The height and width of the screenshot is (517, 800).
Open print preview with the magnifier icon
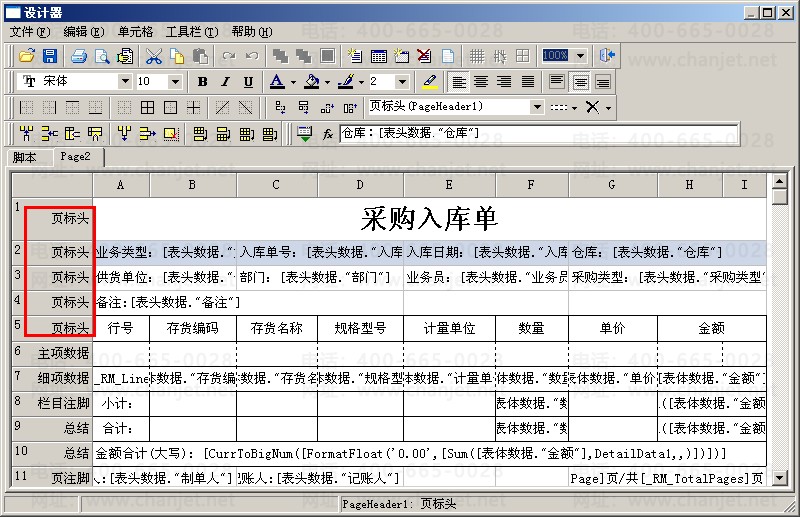click(x=100, y=56)
